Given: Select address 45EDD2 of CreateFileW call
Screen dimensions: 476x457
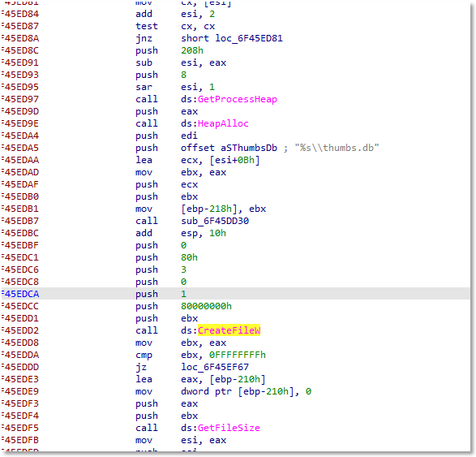Looking at the screenshot, I should (20, 330).
